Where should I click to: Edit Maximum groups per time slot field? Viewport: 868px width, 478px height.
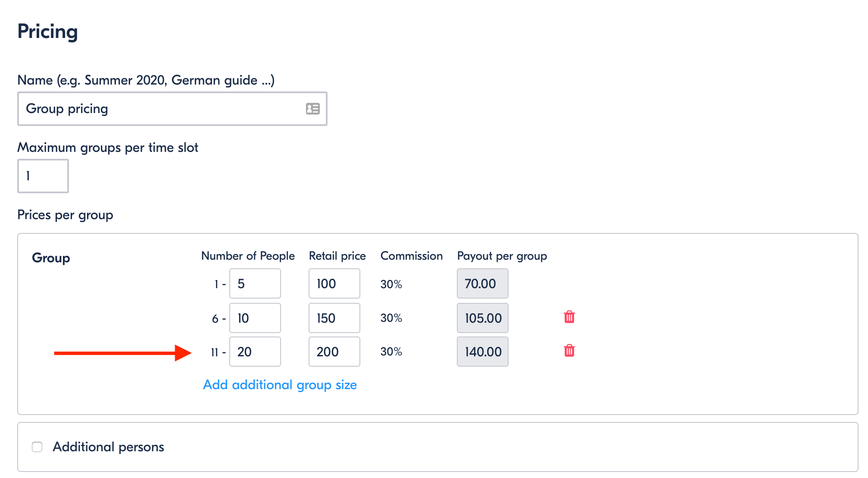pos(43,176)
